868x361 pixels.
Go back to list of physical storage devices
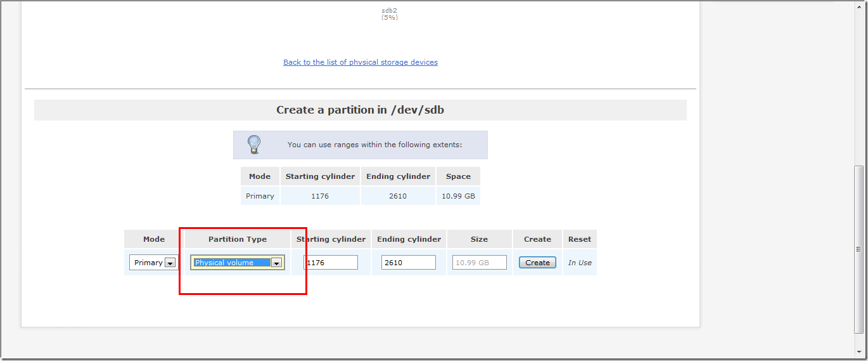pyautogui.click(x=360, y=62)
